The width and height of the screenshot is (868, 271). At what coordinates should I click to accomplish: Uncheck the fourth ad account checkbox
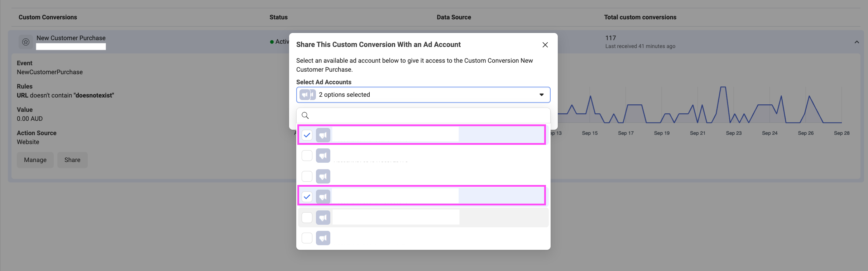tap(307, 197)
